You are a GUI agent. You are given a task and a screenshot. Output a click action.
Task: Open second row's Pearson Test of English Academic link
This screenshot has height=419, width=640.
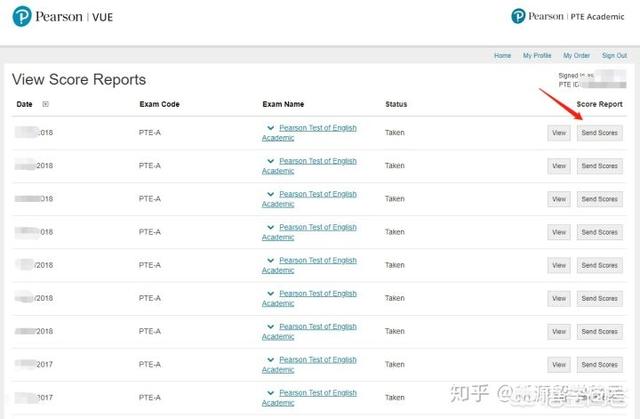click(318, 161)
